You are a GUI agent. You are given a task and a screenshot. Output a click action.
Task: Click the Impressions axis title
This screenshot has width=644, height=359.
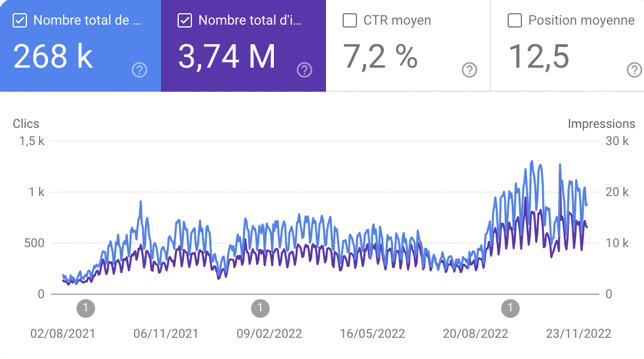click(601, 124)
